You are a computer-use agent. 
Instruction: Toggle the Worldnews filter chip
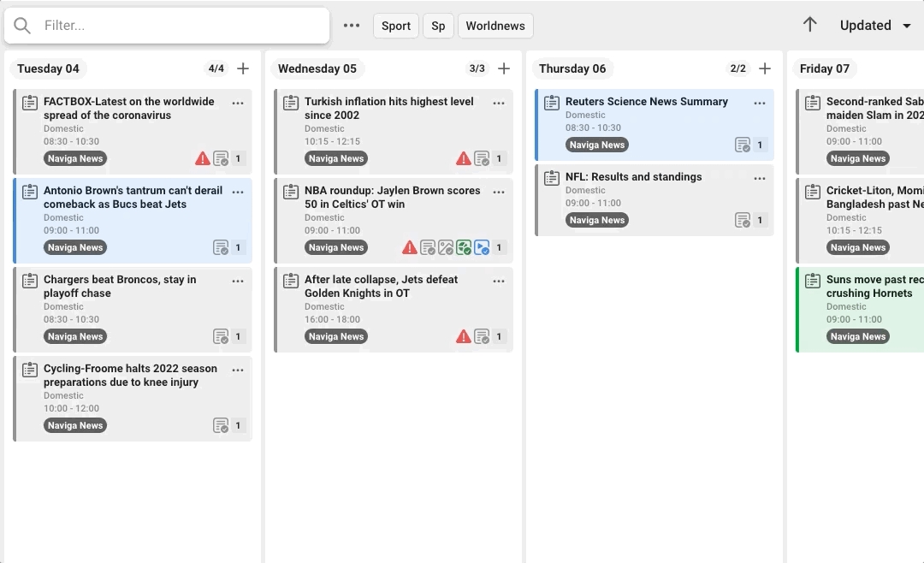pos(495,26)
